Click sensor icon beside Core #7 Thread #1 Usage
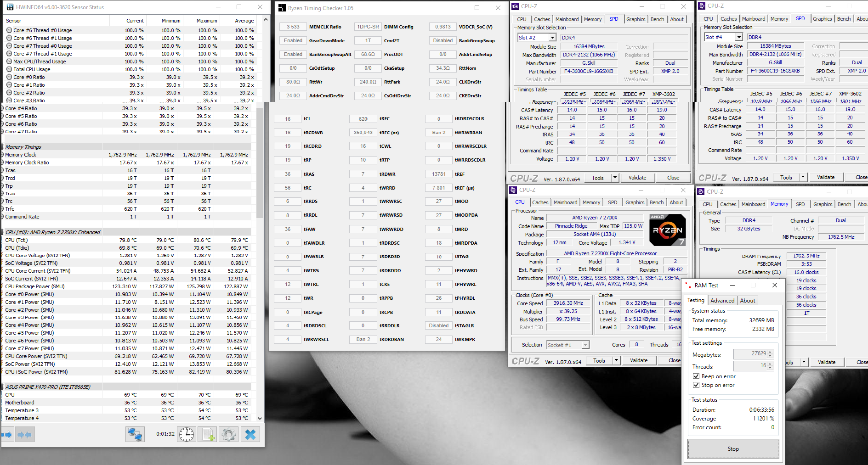 click(x=9, y=54)
